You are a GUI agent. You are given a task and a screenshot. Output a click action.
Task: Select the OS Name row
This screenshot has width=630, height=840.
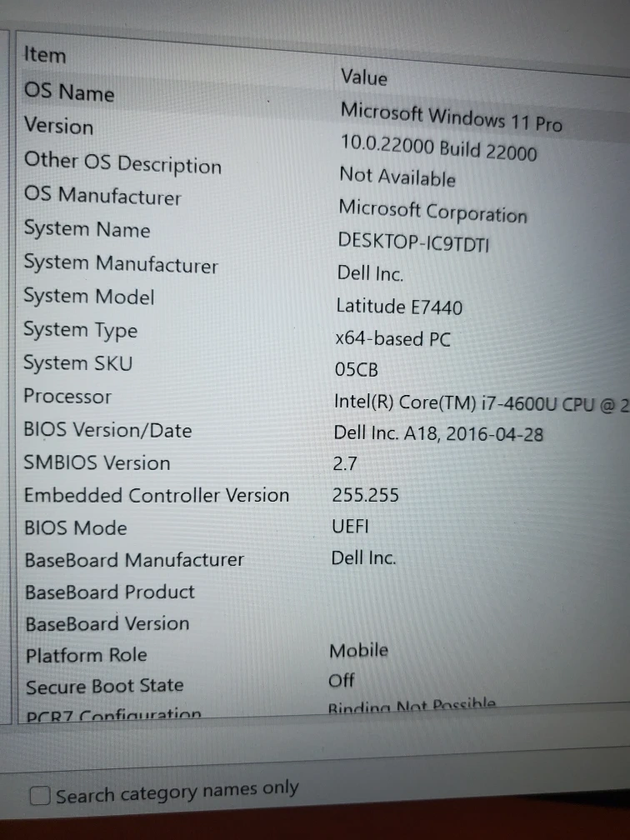pos(69,92)
